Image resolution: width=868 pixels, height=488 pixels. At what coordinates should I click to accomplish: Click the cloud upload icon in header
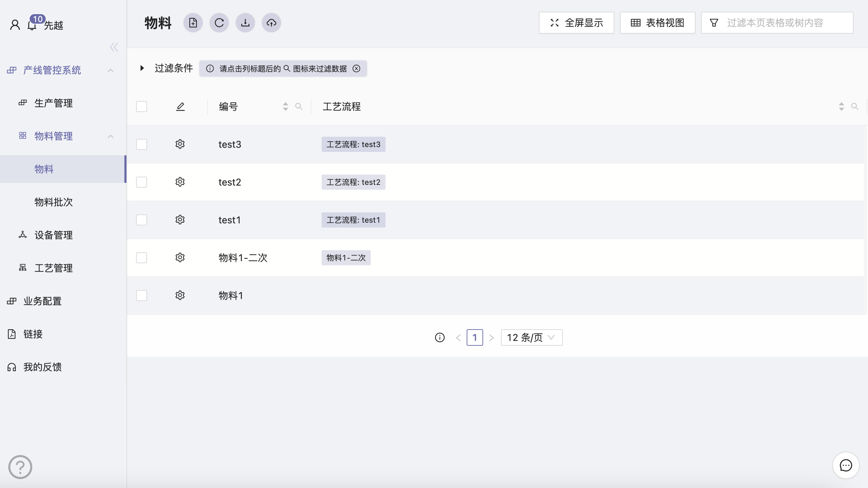[271, 23]
